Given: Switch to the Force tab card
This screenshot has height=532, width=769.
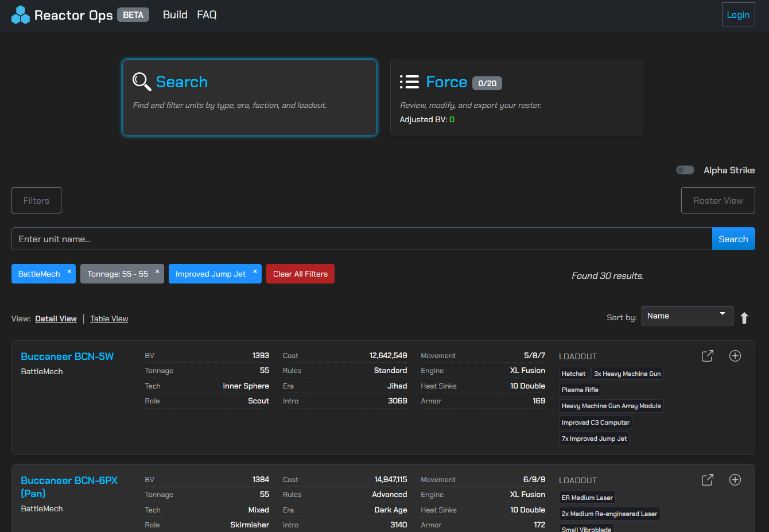Looking at the screenshot, I should tap(516, 98).
